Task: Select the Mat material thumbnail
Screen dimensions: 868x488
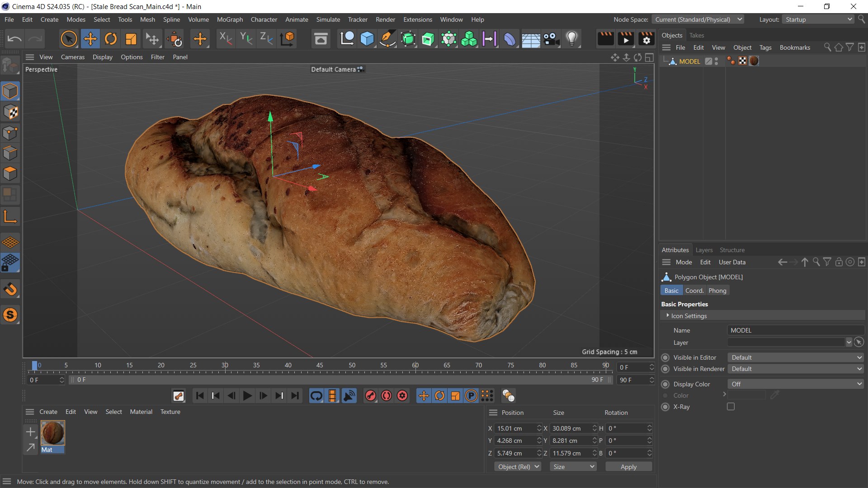Action: tap(52, 433)
